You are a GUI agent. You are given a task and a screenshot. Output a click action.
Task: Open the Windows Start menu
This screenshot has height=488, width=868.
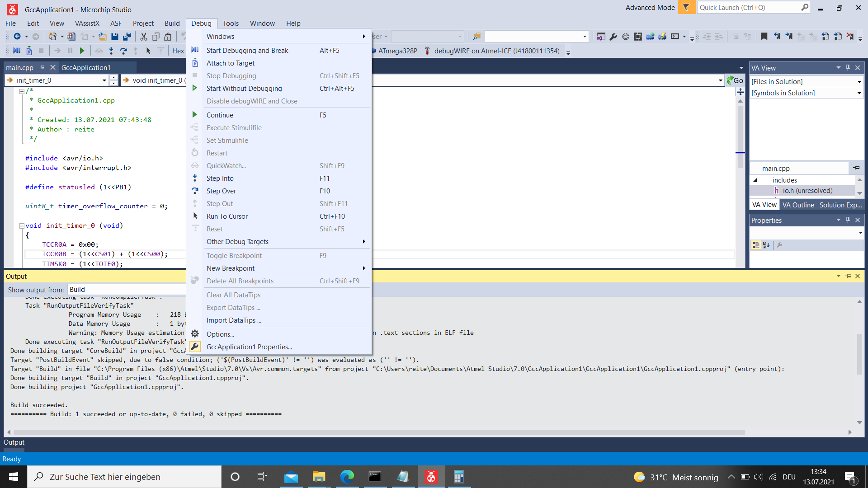pyautogui.click(x=14, y=477)
